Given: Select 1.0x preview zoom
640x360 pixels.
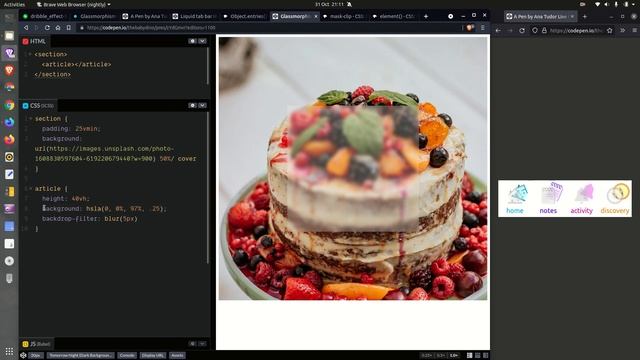Looking at the screenshot, I should point(453,356).
